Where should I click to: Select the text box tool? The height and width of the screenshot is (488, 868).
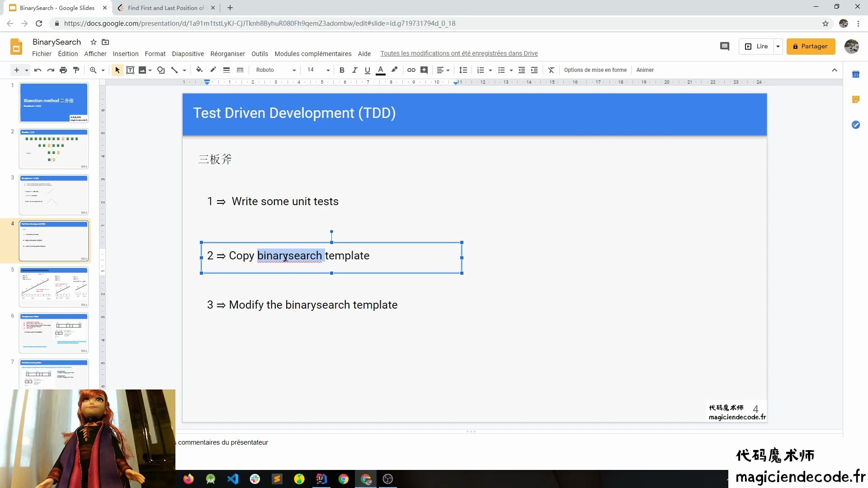point(130,70)
